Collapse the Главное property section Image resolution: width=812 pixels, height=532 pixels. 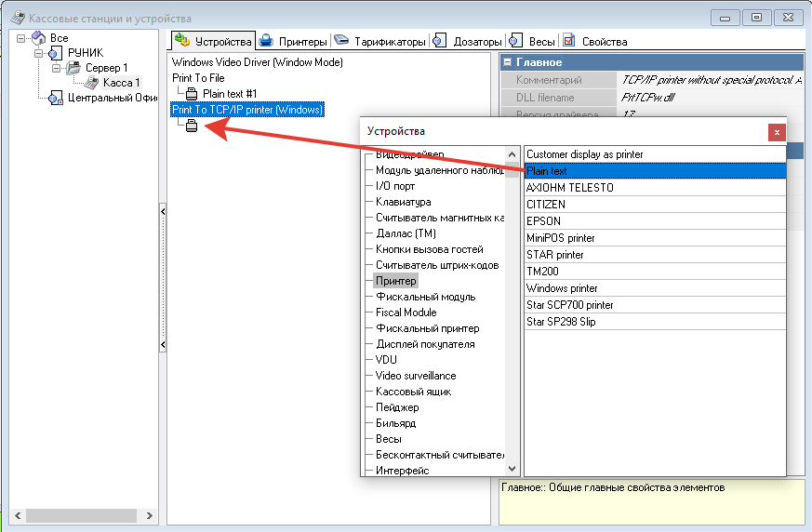pos(508,62)
